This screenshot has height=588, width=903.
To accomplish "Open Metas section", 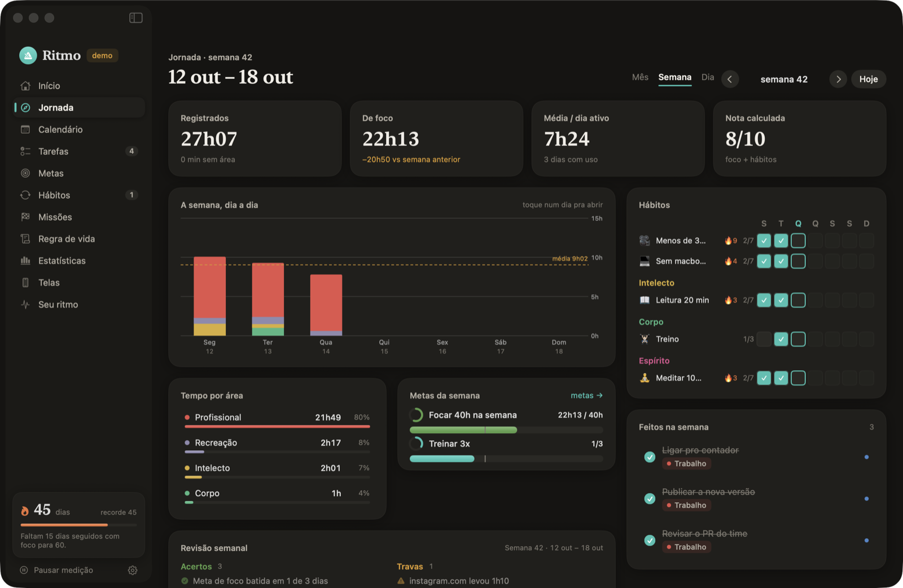I will [x=80, y=173].
